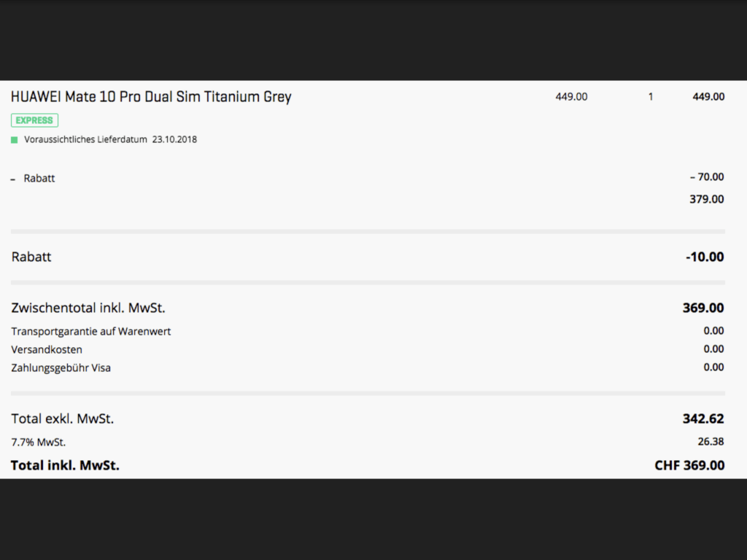This screenshot has height=560, width=747.
Task: Click the Transportgarantie auf Warenwert row label
Action: [91, 331]
